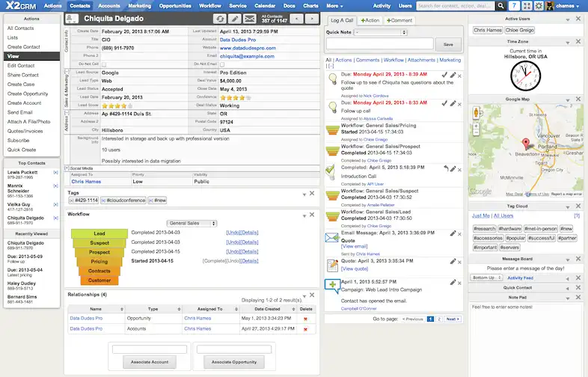Image resolution: width=588 pixels, height=377 pixels.
Task: Click the Pricing stage in workflow funnel
Action: (x=99, y=262)
